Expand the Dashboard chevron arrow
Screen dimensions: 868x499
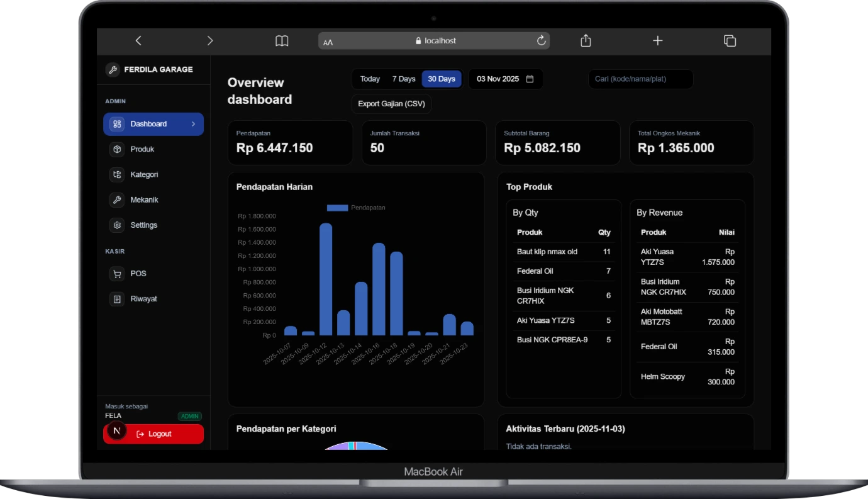[x=193, y=124]
